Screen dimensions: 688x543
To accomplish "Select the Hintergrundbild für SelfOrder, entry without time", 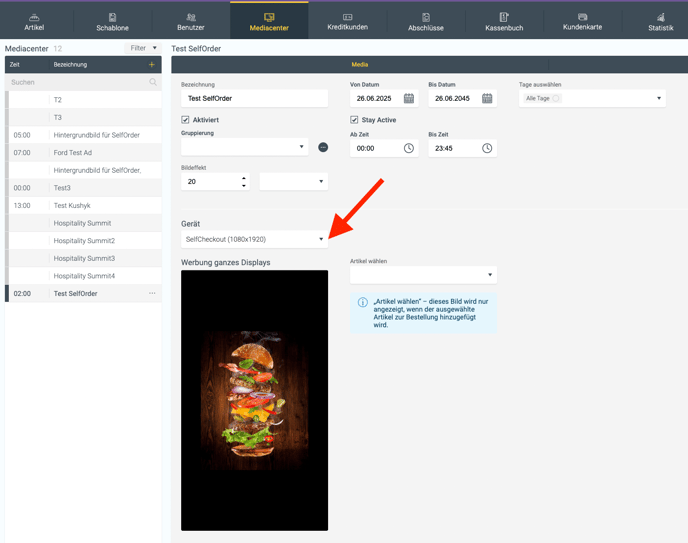I will pos(83,170).
